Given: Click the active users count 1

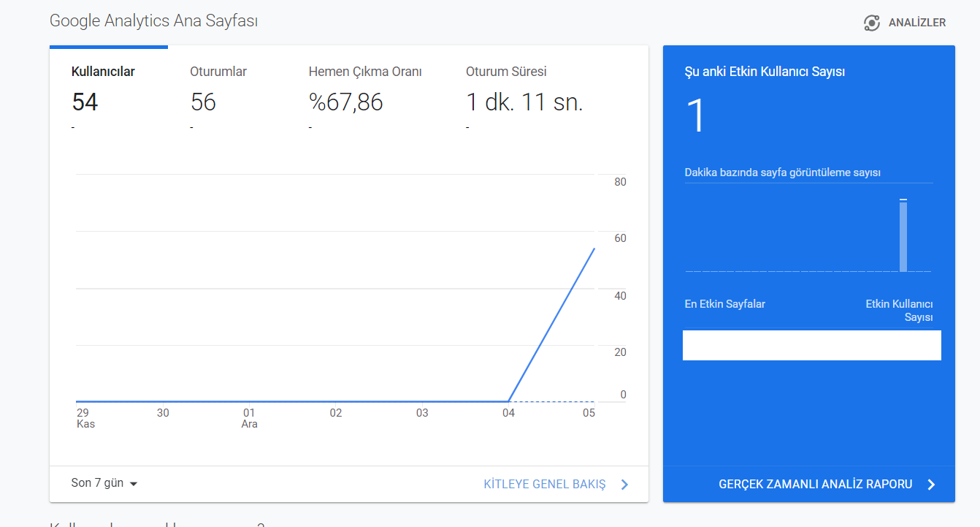Looking at the screenshot, I should point(696,115).
